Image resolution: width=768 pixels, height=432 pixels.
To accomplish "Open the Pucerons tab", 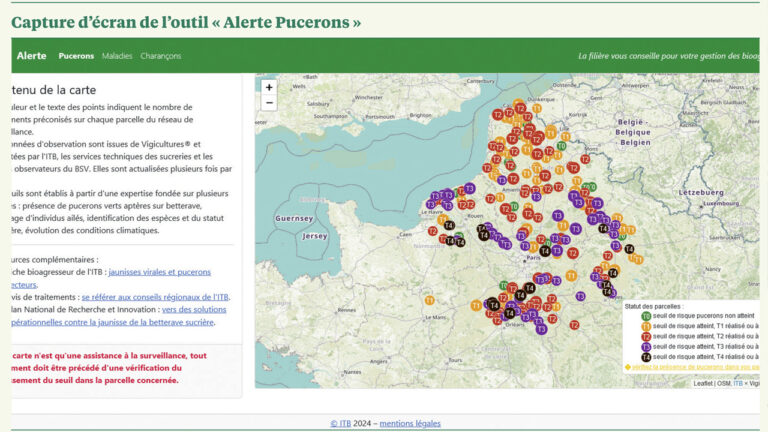I will [76, 56].
